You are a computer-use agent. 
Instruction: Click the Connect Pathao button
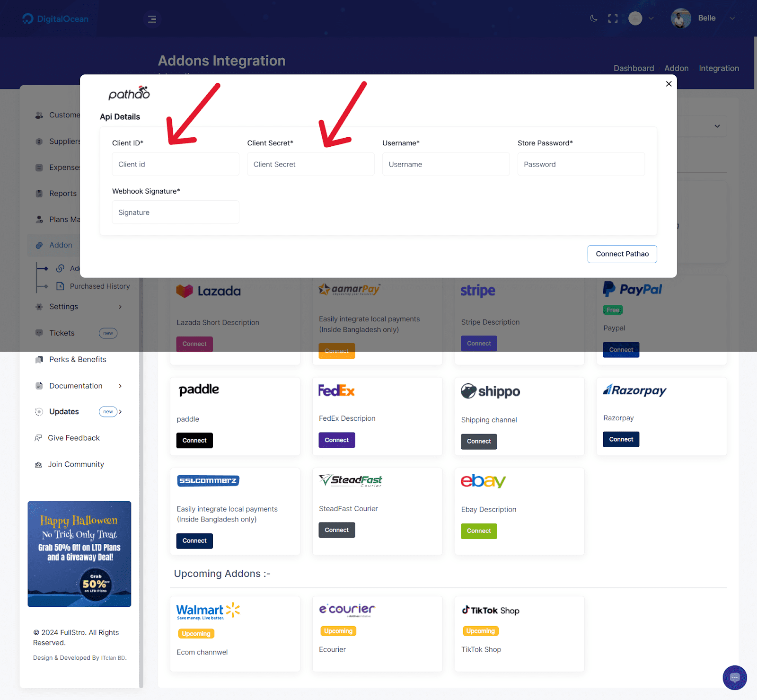622,254
